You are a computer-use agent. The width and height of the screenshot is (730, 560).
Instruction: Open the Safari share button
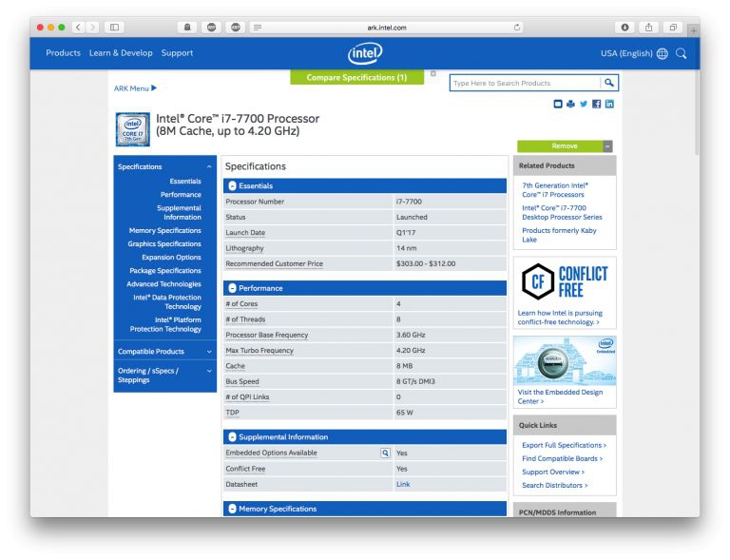tap(648, 28)
